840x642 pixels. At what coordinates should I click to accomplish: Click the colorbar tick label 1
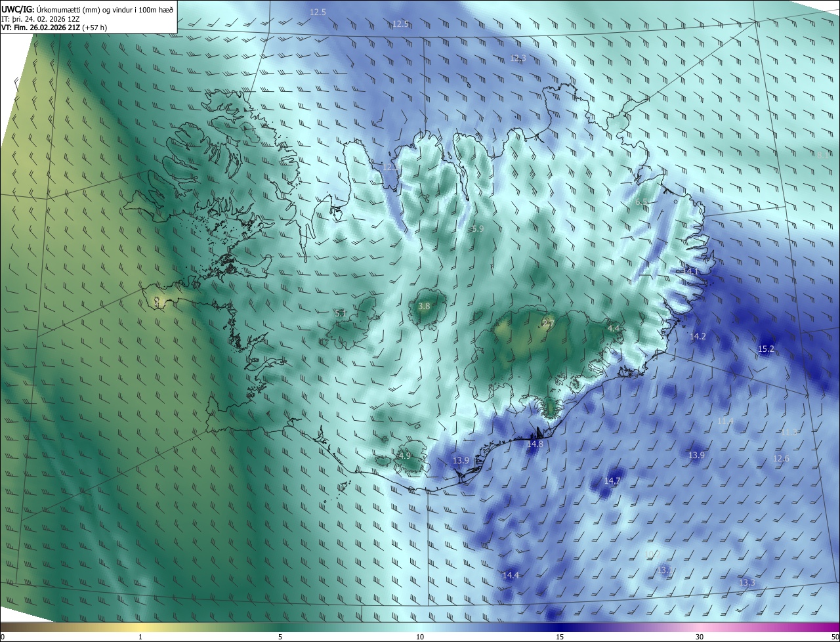point(140,637)
